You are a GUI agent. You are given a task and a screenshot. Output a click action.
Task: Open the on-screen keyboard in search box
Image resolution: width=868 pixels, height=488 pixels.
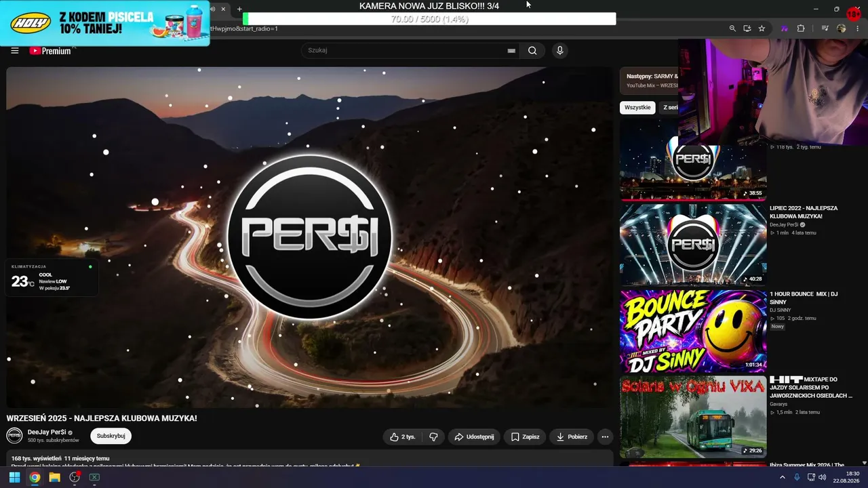pyautogui.click(x=511, y=50)
